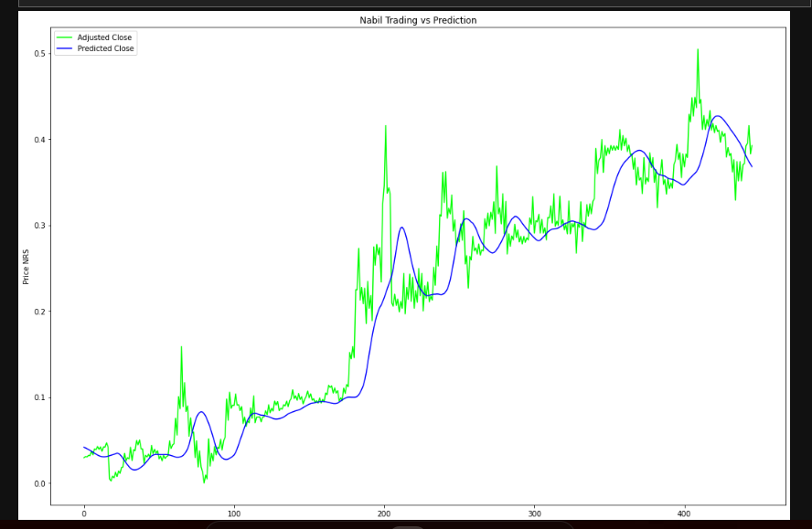Click the 0.0 tick label on y-axis
This screenshot has height=529, width=812.
tap(40, 483)
